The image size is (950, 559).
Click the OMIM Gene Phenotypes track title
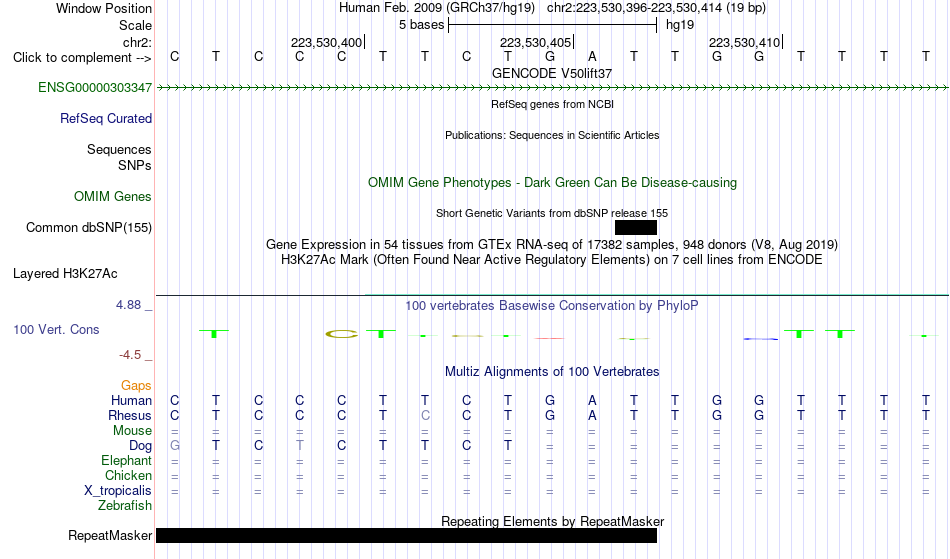(552, 182)
